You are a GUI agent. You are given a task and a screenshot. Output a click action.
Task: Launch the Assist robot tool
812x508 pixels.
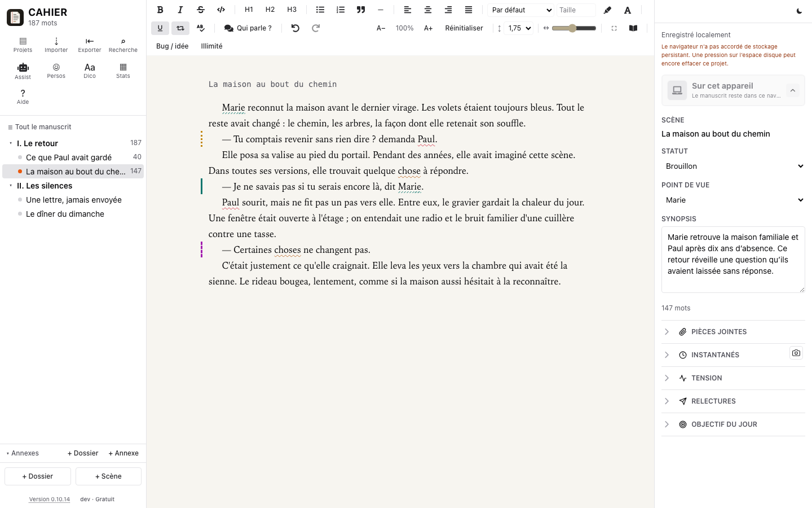pyautogui.click(x=23, y=71)
